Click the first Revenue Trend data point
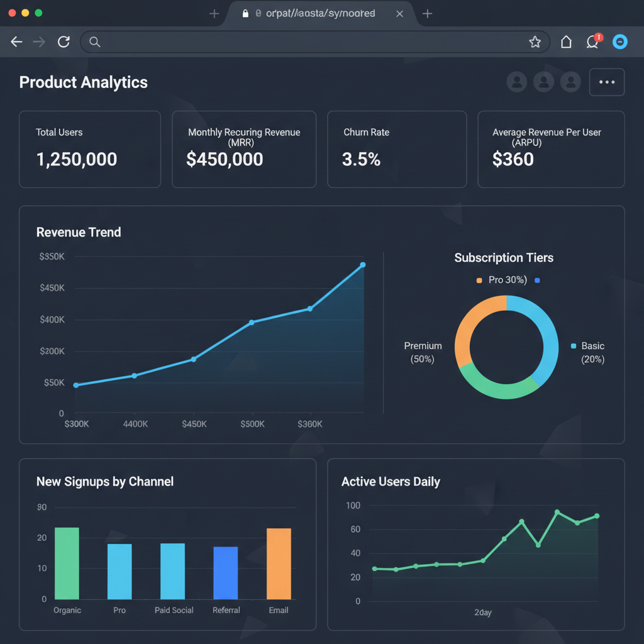Viewport: 644px width, 644px height. tap(76, 386)
